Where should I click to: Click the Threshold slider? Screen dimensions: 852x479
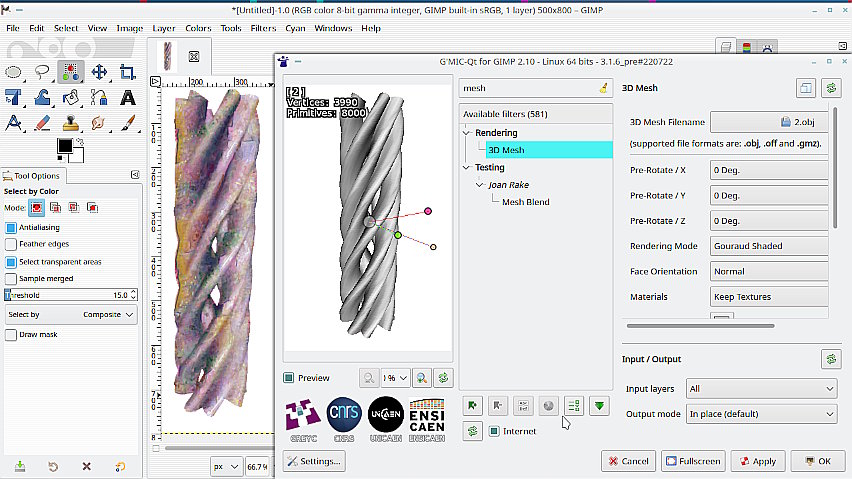[x=71, y=295]
